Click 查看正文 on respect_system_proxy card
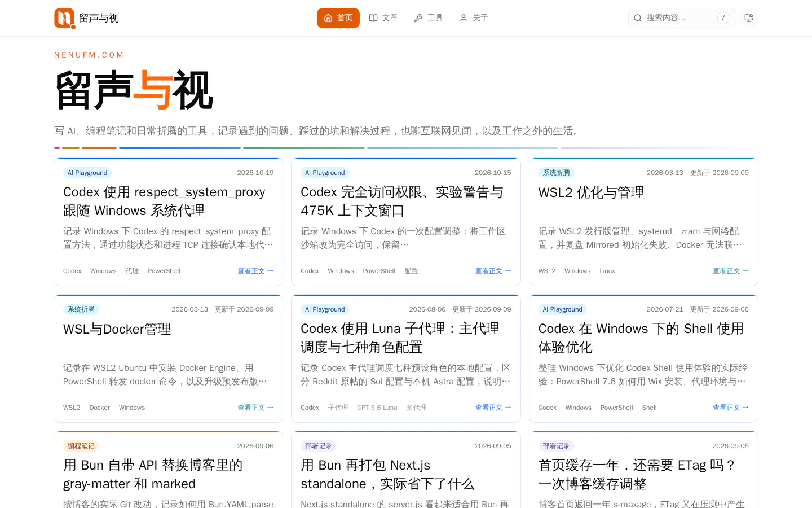 [255, 271]
